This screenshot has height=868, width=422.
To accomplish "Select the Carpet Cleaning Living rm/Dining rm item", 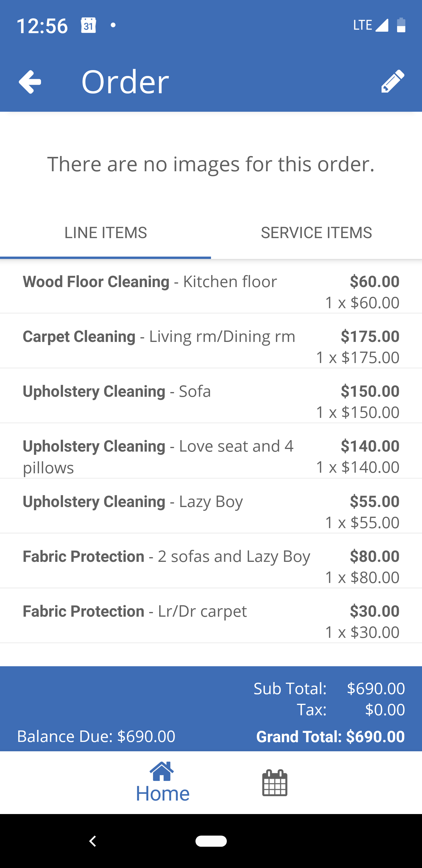I will coord(211,341).
